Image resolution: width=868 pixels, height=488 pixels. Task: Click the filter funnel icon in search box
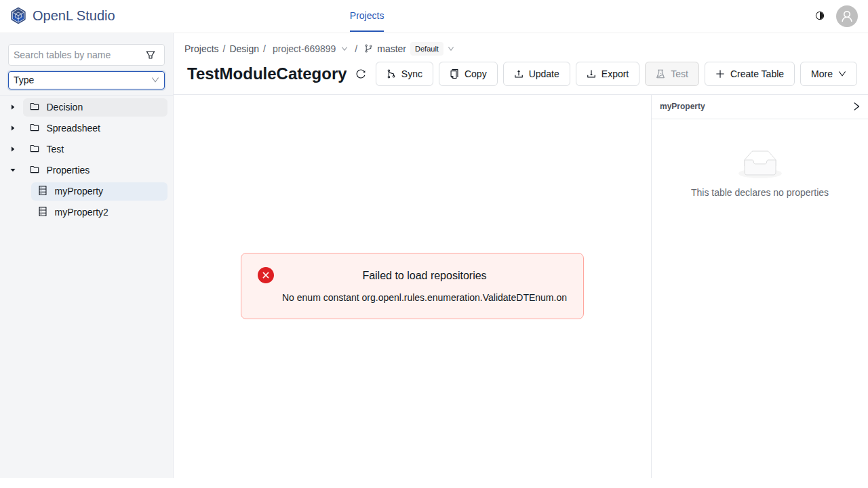coord(151,55)
